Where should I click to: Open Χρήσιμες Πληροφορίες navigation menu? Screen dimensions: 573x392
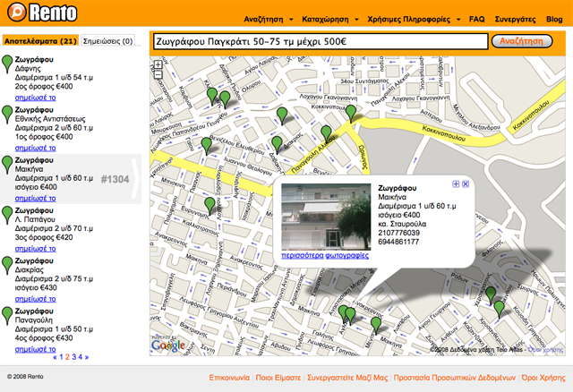click(409, 20)
